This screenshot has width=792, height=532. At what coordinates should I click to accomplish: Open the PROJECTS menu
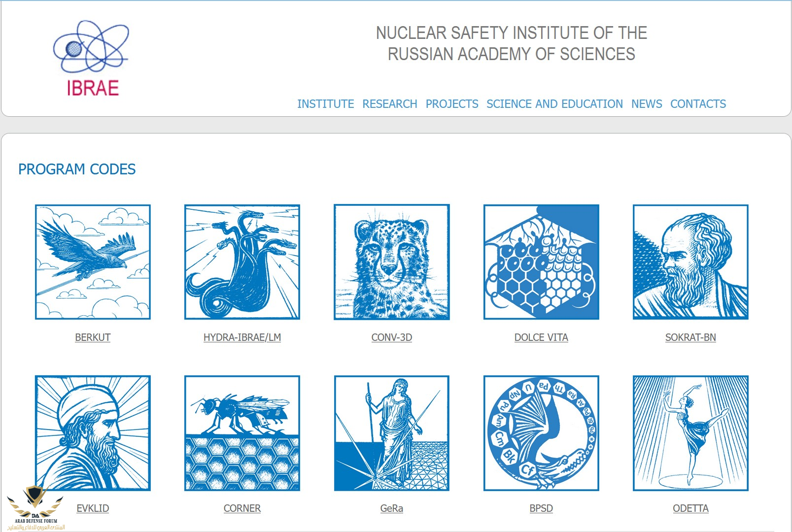(x=452, y=104)
